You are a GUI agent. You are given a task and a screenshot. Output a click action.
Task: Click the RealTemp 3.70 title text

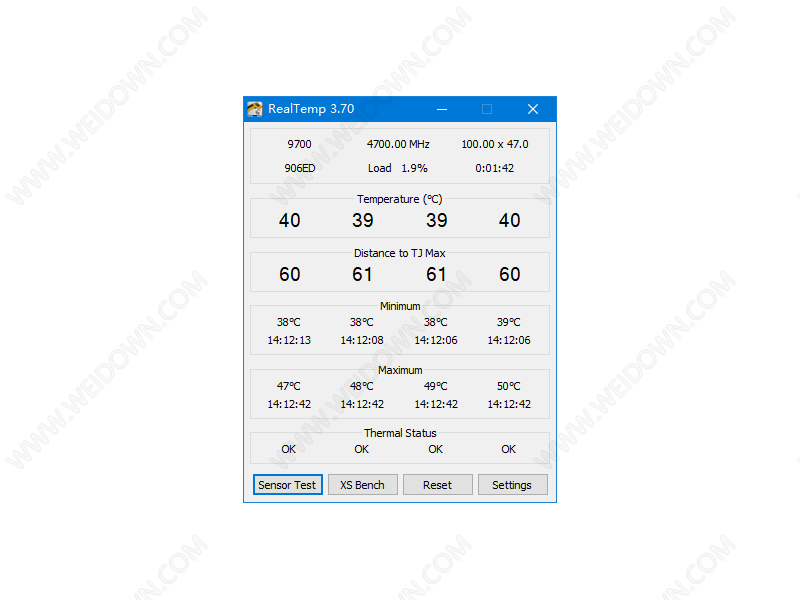311,109
